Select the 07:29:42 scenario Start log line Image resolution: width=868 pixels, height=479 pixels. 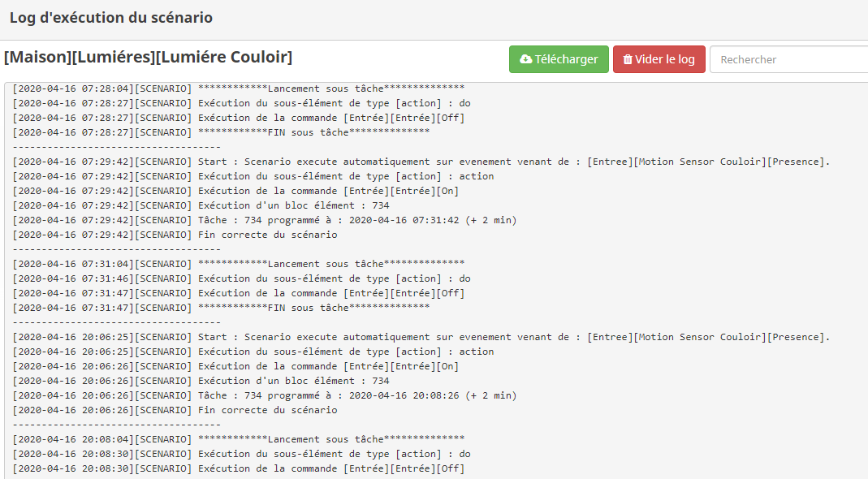point(421,162)
